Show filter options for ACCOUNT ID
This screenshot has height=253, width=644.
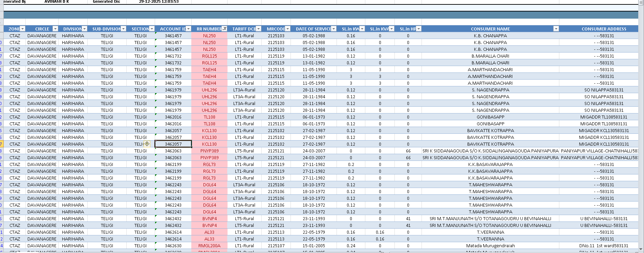[188, 29]
